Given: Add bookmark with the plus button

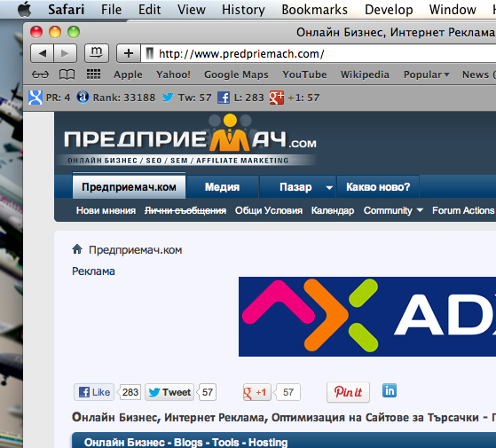Looking at the screenshot, I should coord(129,53).
